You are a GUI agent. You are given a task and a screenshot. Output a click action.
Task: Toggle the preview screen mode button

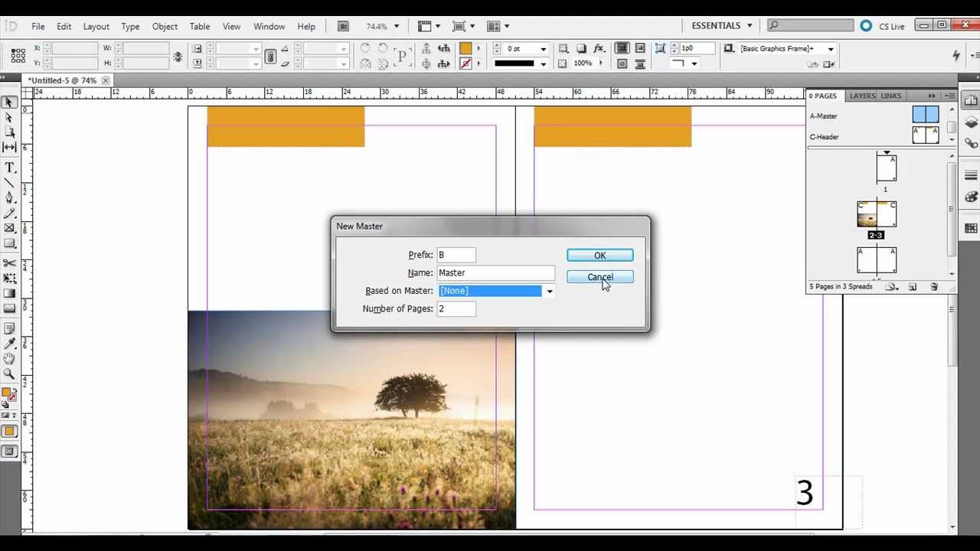pyautogui.click(x=10, y=452)
